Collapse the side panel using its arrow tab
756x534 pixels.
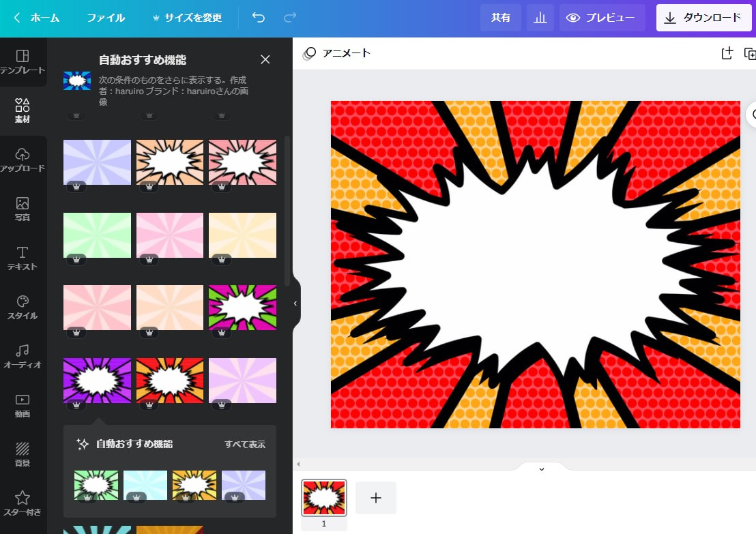click(294, 305)
